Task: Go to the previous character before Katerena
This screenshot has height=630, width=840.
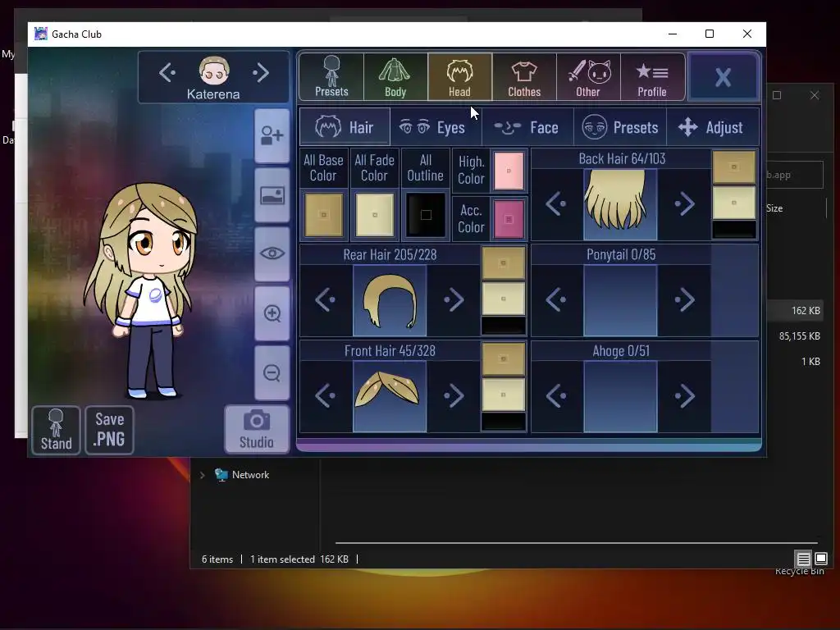Action: tap(167, 72)
